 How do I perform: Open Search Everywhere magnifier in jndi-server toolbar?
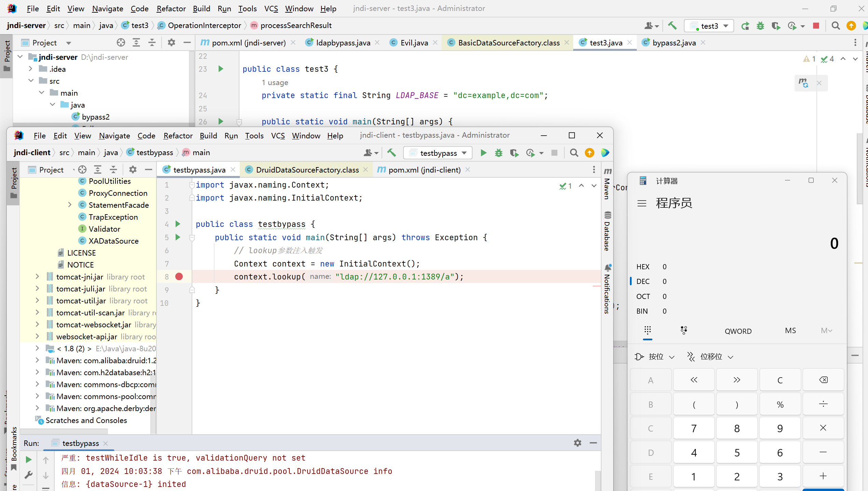tap(836, 26)
